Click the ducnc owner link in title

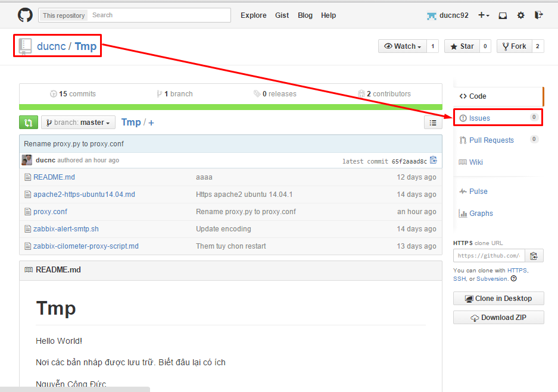point(51,46)
